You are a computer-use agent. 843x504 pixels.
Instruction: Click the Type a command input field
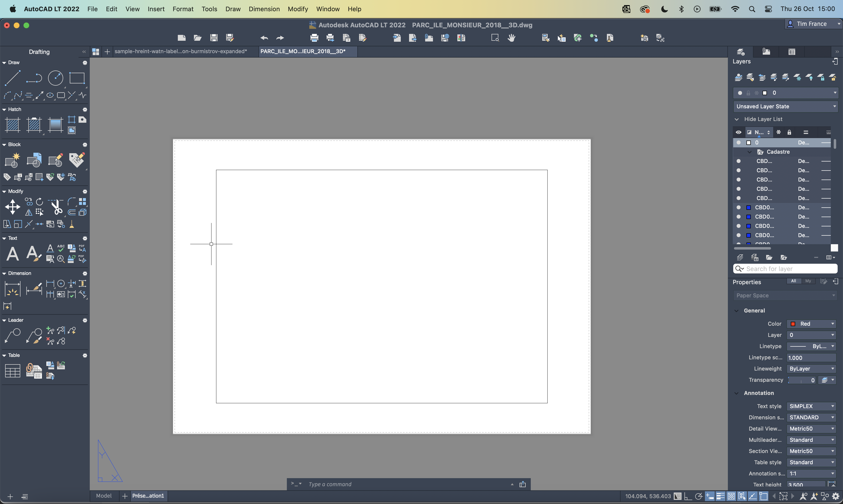[407, 484]
